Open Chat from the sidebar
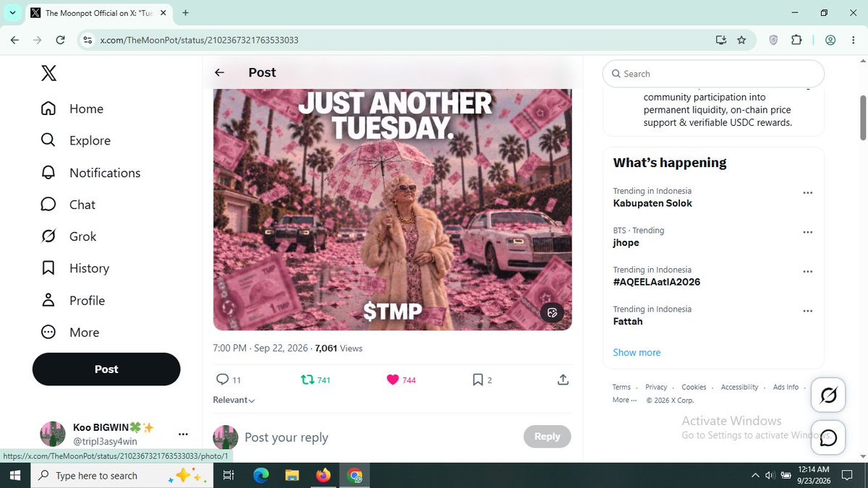This screenshot has width=868, height=488. pyautogui.click(x=68, y=205)
